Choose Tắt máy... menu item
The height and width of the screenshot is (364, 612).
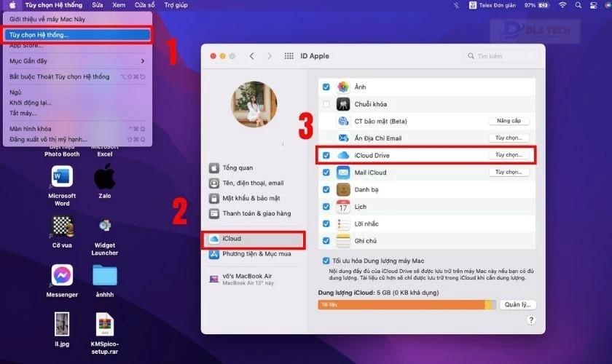(77, 113)
